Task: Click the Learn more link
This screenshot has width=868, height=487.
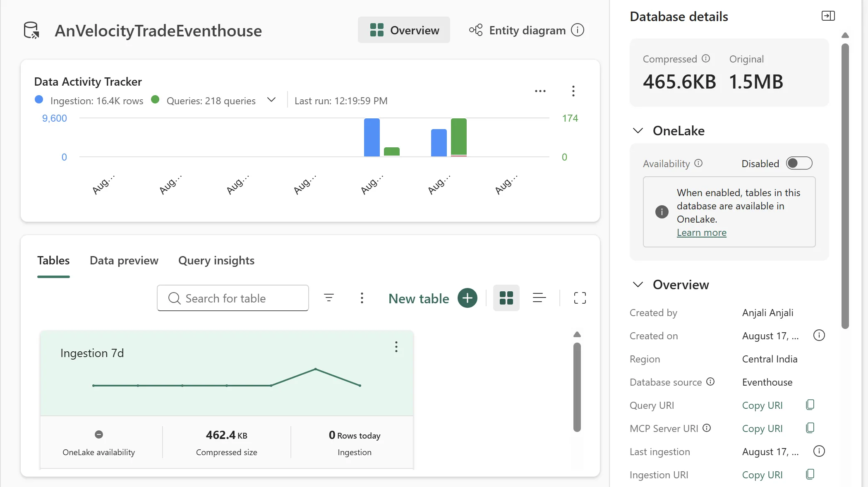Action: click(x=701, y=233)
